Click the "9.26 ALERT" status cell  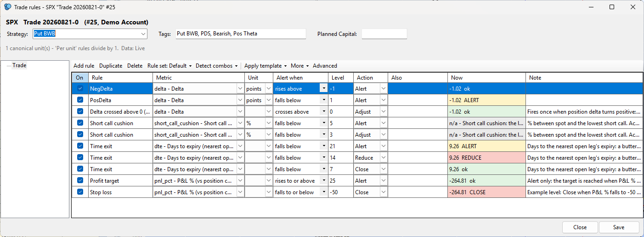pos(486,146)
